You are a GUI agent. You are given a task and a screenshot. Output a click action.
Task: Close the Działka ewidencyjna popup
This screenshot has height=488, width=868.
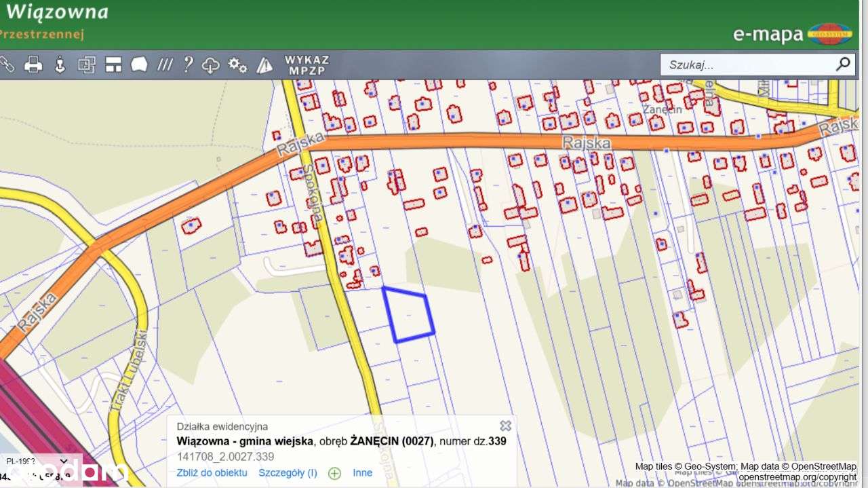(x=505, y=426)
